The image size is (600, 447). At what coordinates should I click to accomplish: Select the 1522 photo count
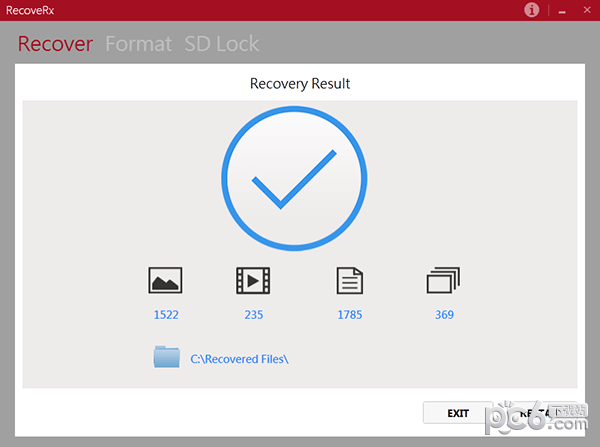click(x=166, y=315)
